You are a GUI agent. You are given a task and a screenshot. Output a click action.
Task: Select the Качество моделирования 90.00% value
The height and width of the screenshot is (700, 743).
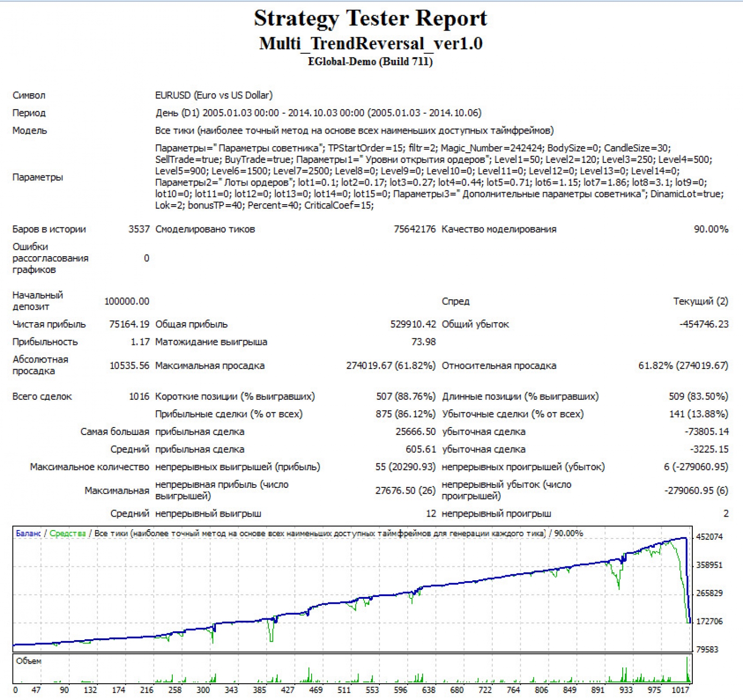(710, 229)
